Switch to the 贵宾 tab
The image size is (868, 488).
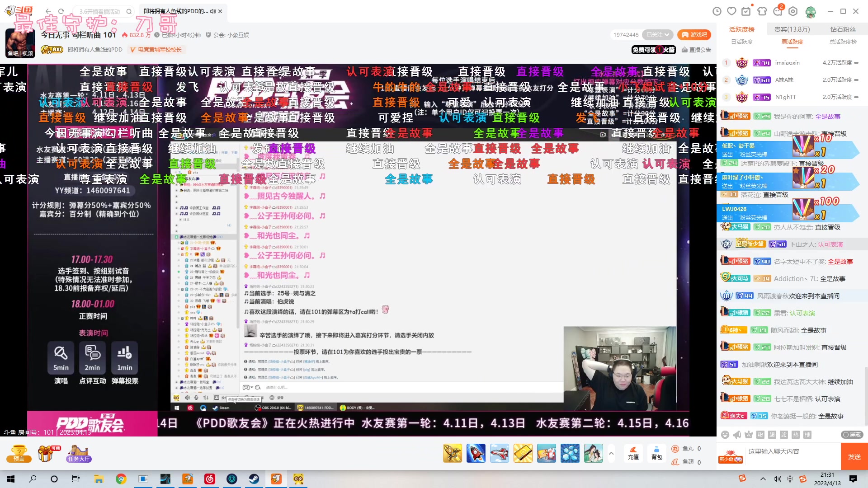pyautogui.click(x=792, y=30)
